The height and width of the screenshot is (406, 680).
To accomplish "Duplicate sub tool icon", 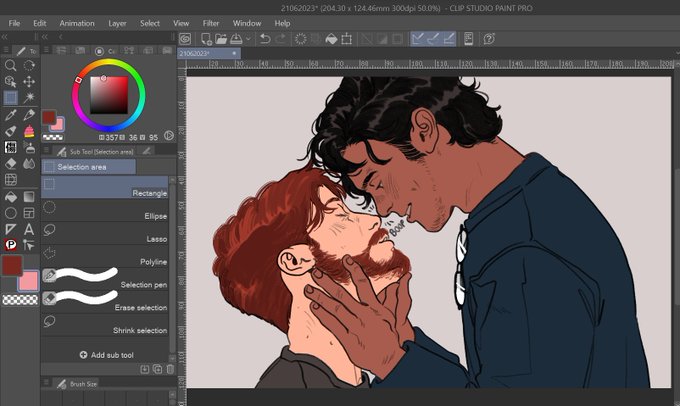I will click(157, 369).
